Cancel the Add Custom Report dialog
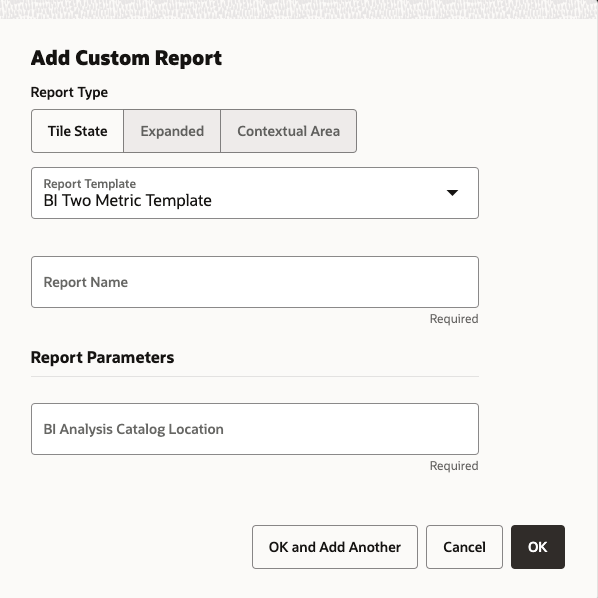This screenshot has width=598, height=598. pyautogui.click(x=464, y=547)
